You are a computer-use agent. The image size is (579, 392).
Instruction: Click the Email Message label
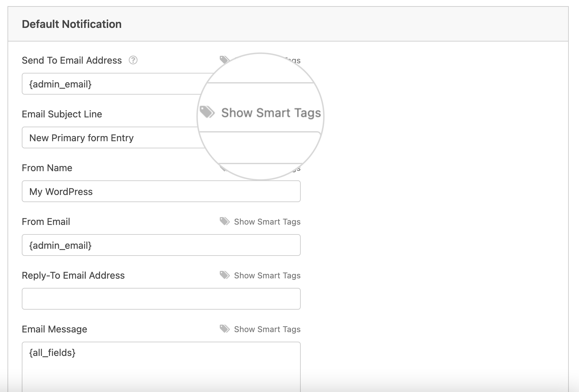point(54,329)
